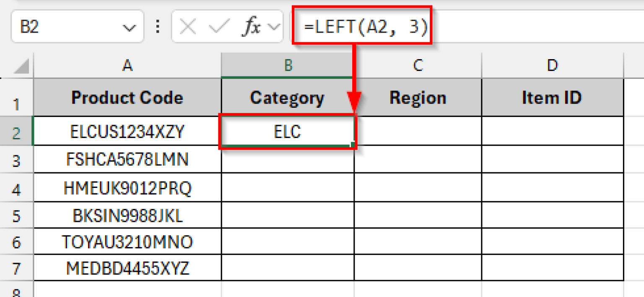Click the Insert Function fx icon

pos(252,28)
